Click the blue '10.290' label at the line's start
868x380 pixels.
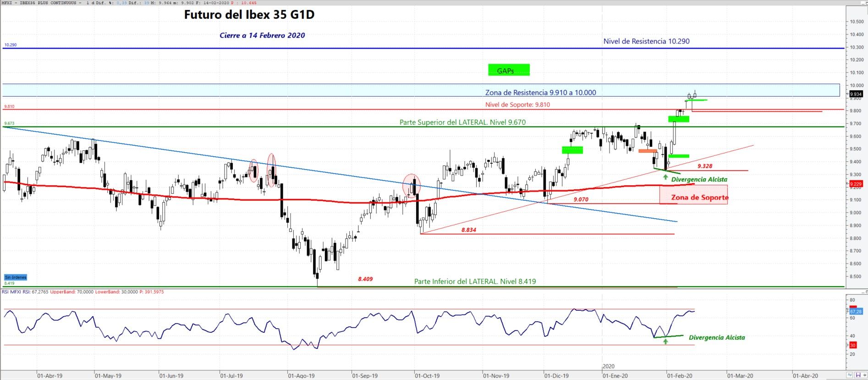10,45
